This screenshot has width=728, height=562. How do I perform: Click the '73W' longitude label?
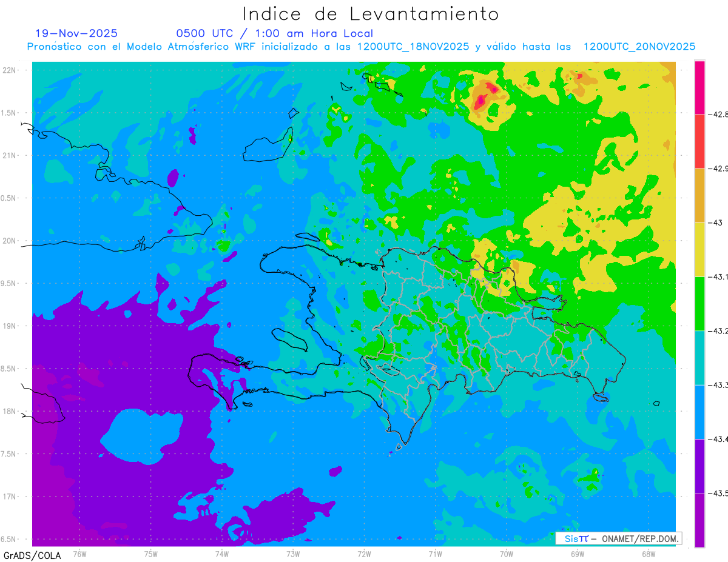[x=293, y=554]
